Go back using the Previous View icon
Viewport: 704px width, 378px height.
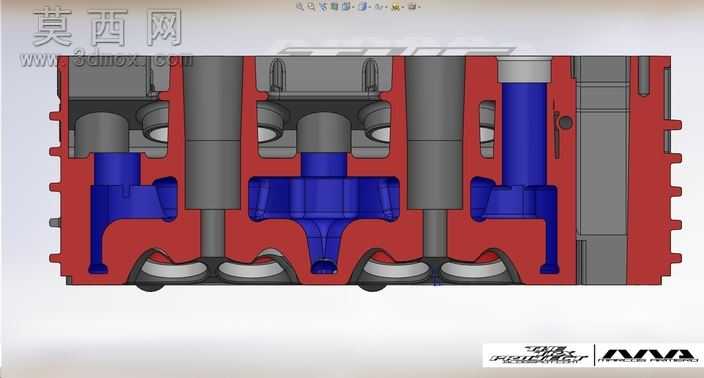click(323, 7)
